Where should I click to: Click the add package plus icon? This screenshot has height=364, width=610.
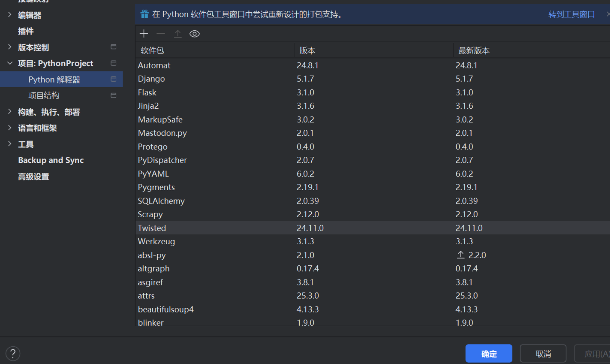click(144, 34)
